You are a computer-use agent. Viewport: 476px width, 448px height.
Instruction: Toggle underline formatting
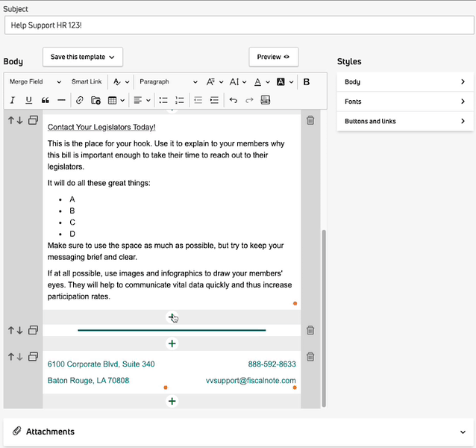tap(28, 100)
